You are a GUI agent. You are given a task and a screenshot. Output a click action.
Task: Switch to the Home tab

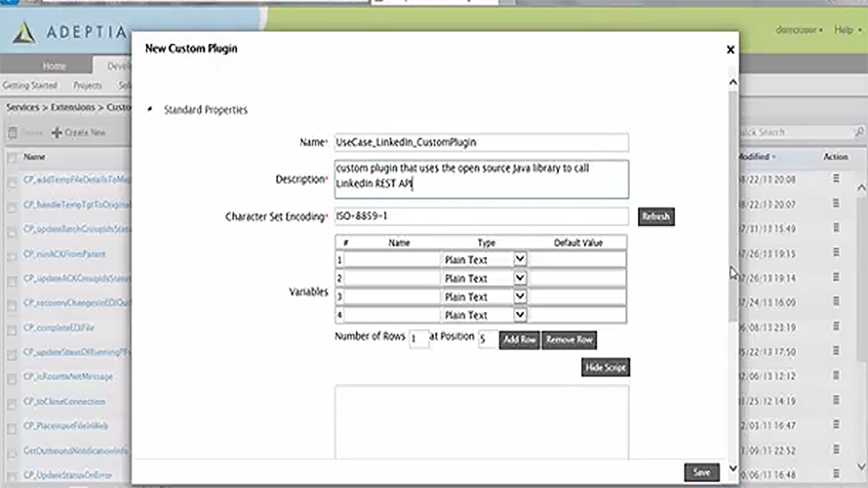(x=54, y=66)
